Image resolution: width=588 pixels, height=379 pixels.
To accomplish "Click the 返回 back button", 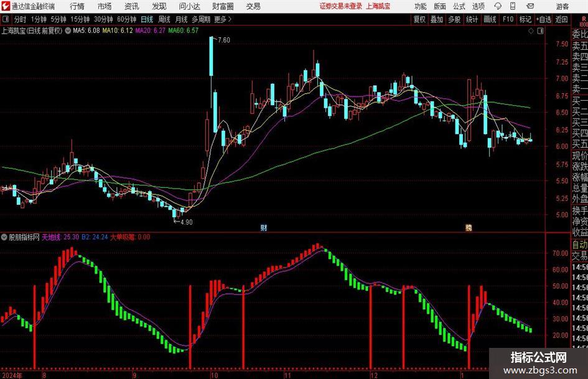I will click(561, 19).
